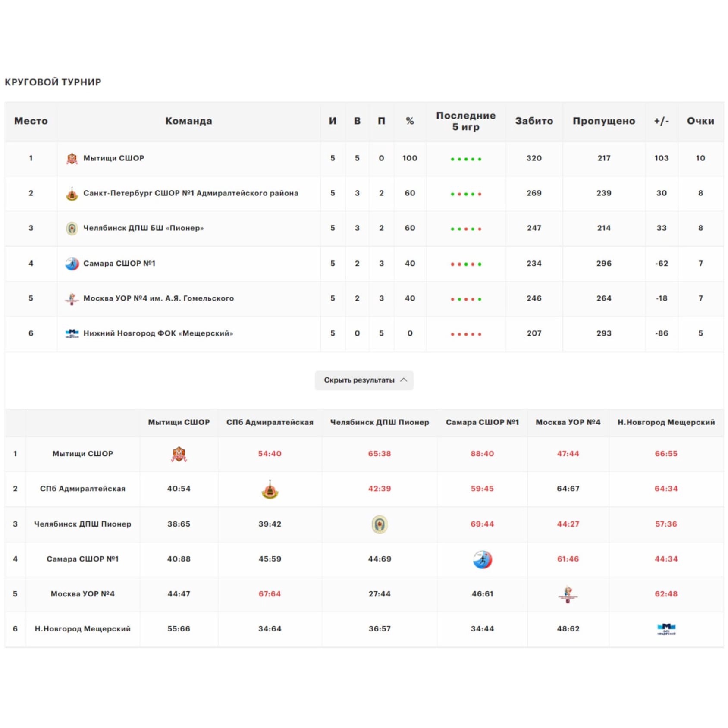Open match score 66:55
This screenshot has width=728, height=728.
[666, 454]
